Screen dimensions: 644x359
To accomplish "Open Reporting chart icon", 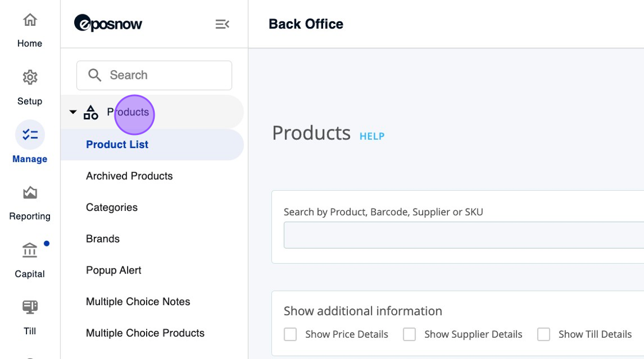I will coord(30,193).
